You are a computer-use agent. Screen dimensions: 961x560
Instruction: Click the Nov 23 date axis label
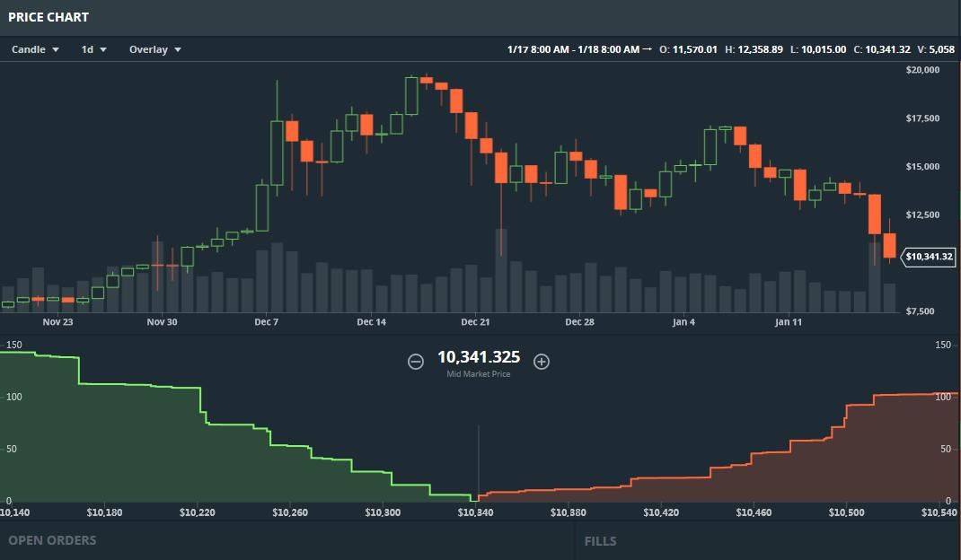tap(57, 322)
